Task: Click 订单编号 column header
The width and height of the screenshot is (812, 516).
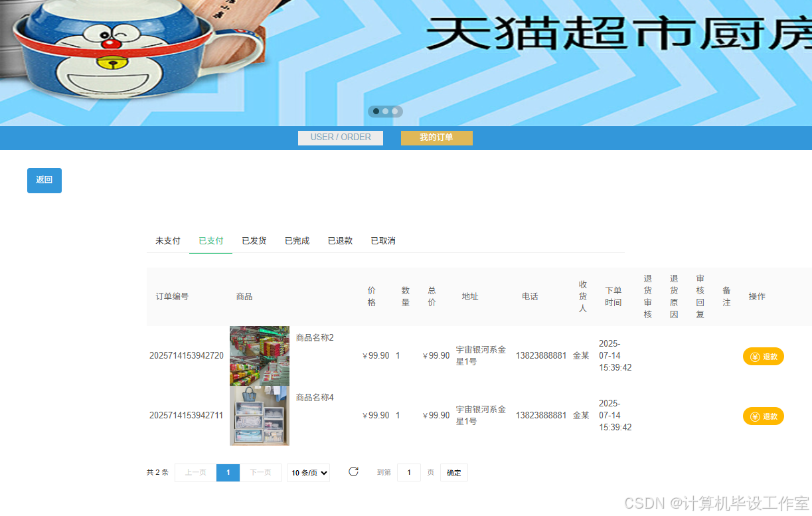Action: click(x=173, y=297)
